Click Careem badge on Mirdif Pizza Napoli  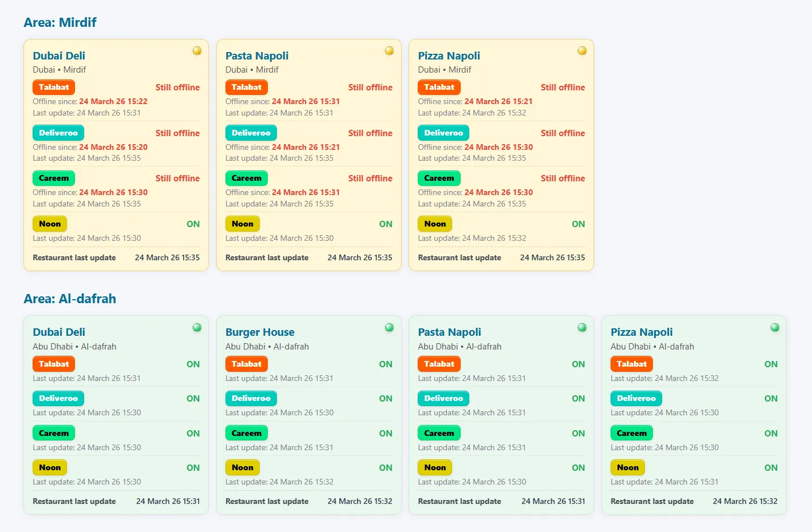coord(439,178)
